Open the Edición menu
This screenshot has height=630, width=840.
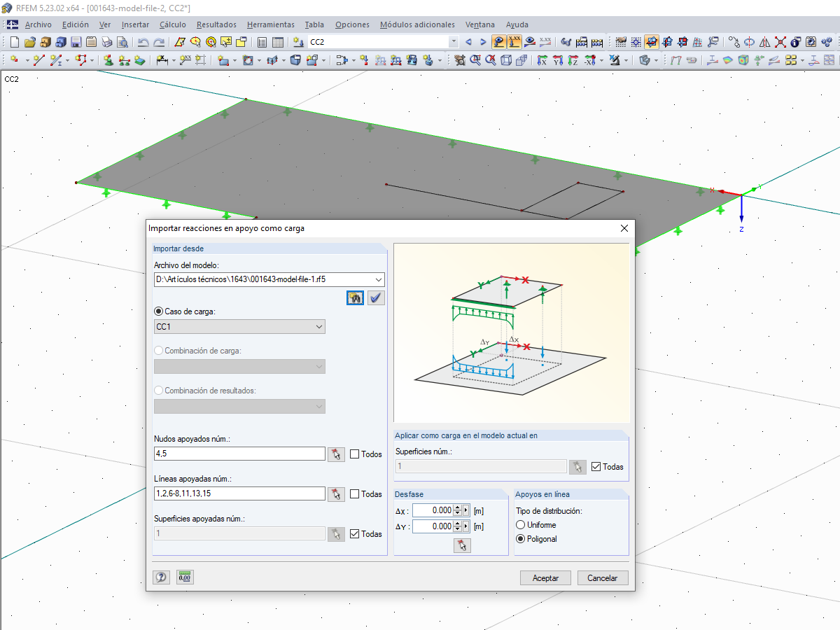(x=76, y=24)
